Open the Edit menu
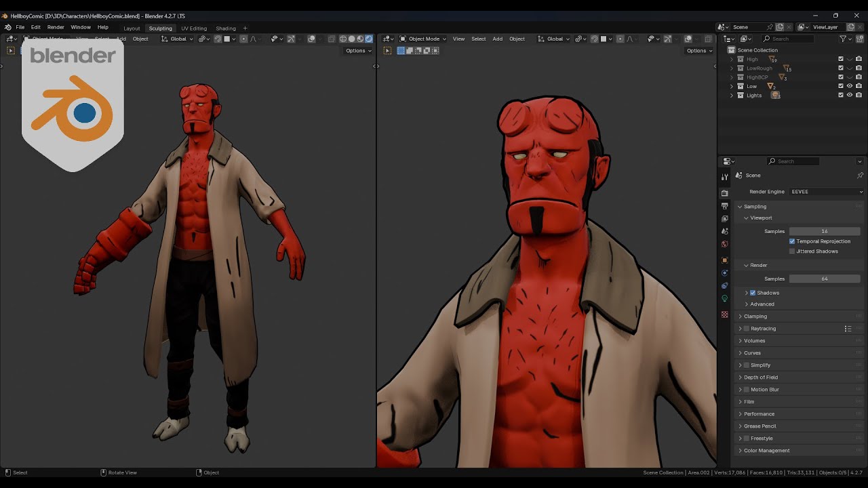Screen dimensions: 868x488 (35, 28)
